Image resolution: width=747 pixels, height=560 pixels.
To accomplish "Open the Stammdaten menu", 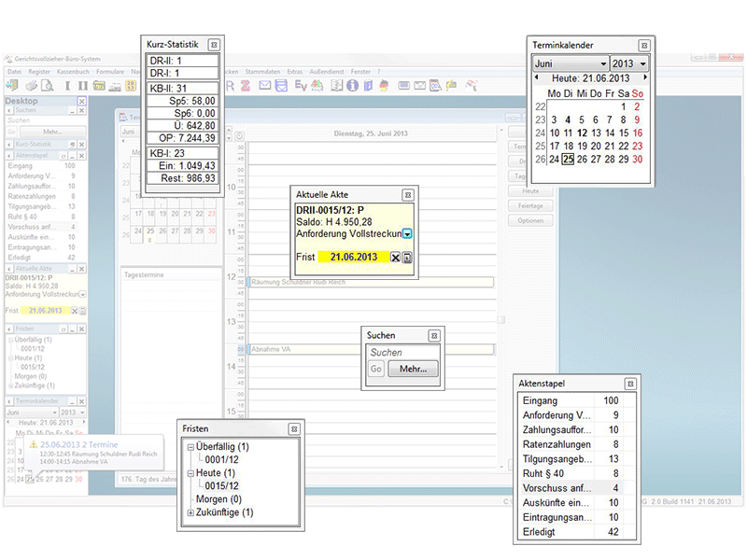I will 265,72.
